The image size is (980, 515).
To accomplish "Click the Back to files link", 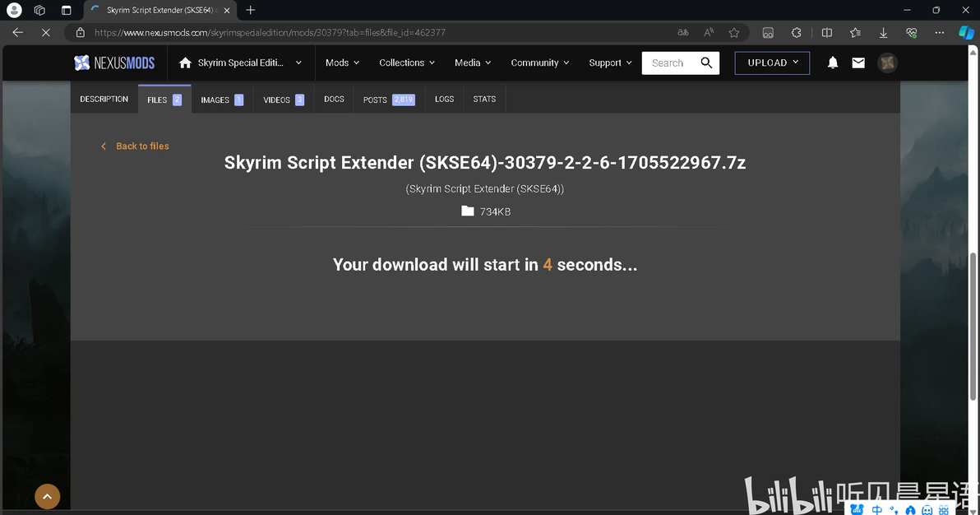I will click(135, 146).
